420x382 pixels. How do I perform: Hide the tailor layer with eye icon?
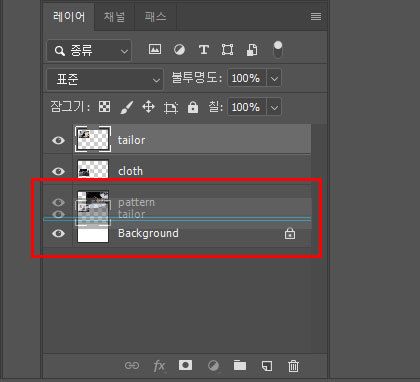pyautogui.click(x=58, y=140)
